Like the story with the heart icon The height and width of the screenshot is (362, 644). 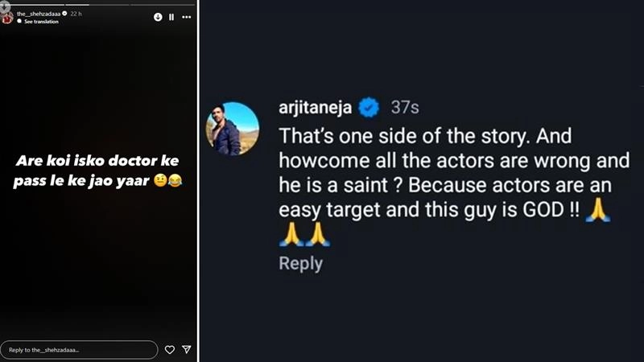[170, 350]
